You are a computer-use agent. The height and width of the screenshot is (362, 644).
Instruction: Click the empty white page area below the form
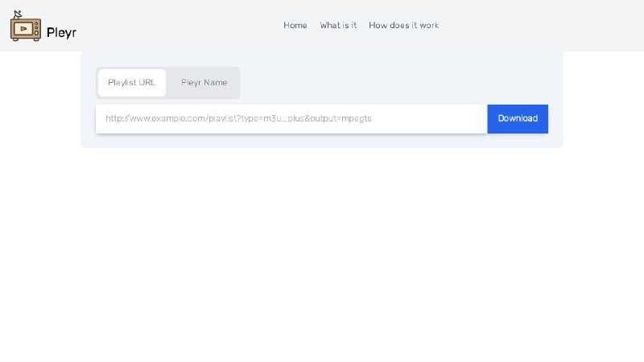tap(322, 254)
